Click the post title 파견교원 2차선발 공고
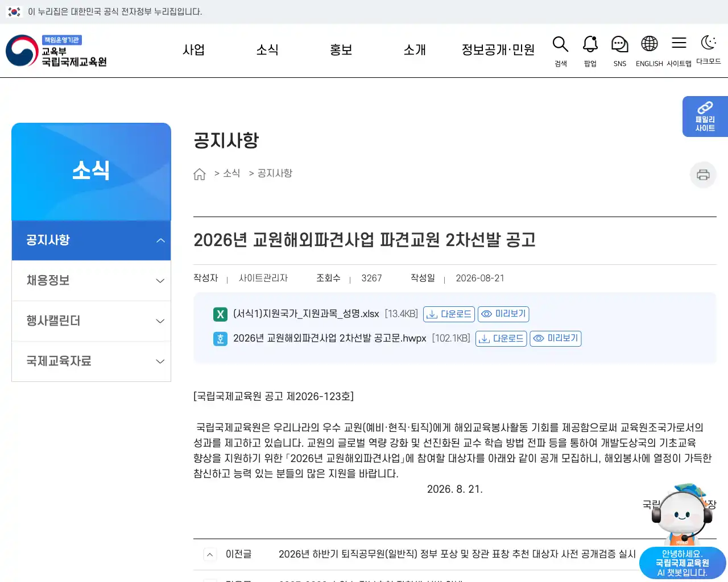The height and width of the screenshot is (582, 728). tap(365, 240)
